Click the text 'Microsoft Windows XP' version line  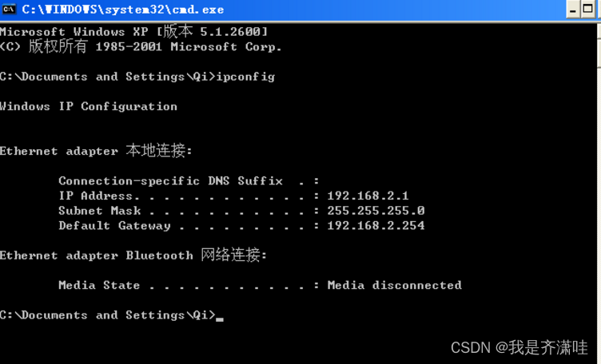click(x=133, y=31)
